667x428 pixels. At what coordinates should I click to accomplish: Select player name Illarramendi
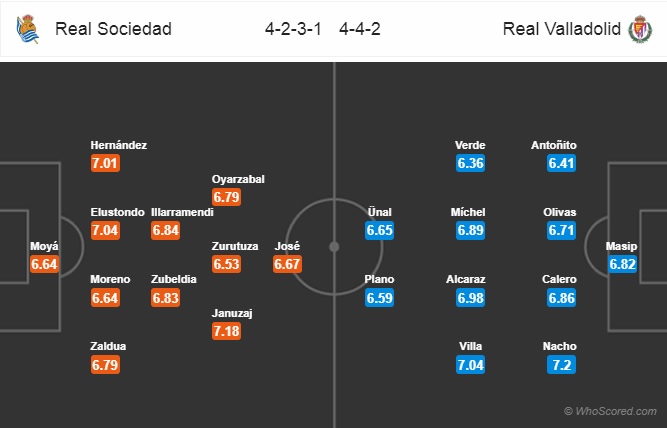[182, 212]
